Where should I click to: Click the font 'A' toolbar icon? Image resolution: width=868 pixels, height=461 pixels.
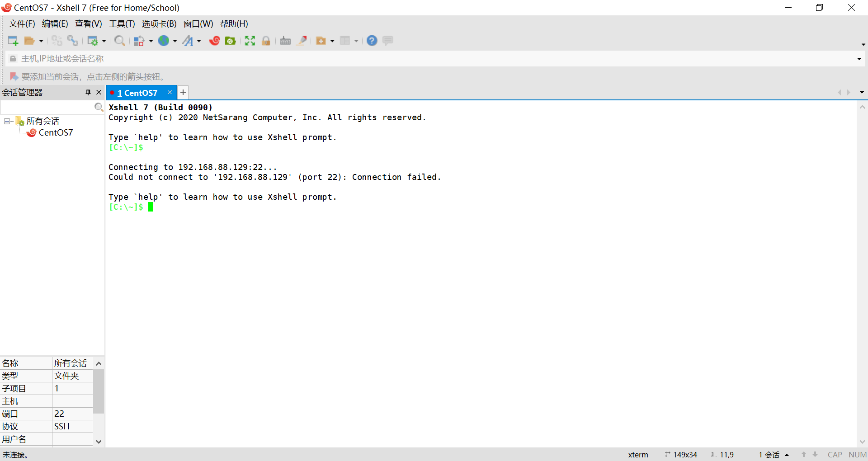[x=188, y=41]
